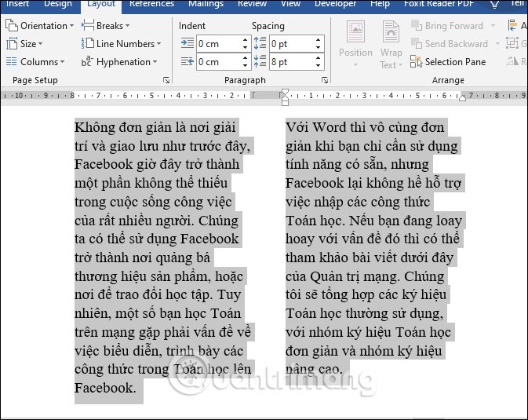Image resolution: width=528 pixels, height=420 pixels.
Task: Decrease spacing after with down arrow
Action: click(x=319, y=66)
